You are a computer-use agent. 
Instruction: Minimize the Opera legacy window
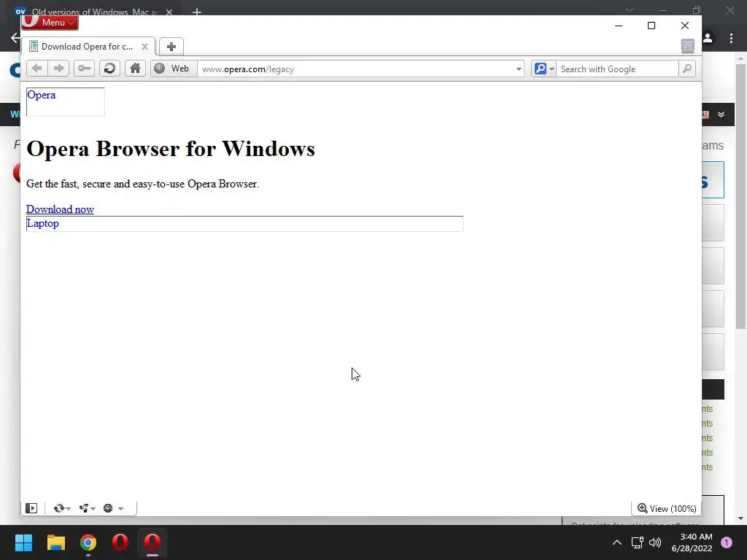pyautogui.click(x=619, y=26)
